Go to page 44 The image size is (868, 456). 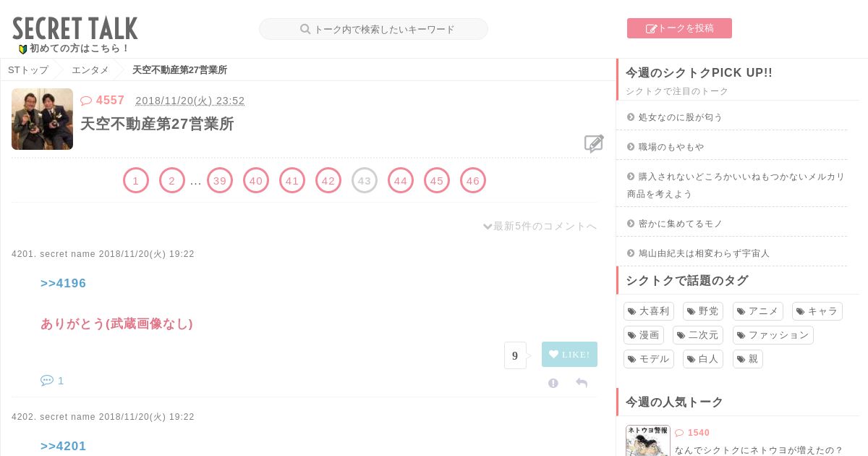(x=401, y=180)
